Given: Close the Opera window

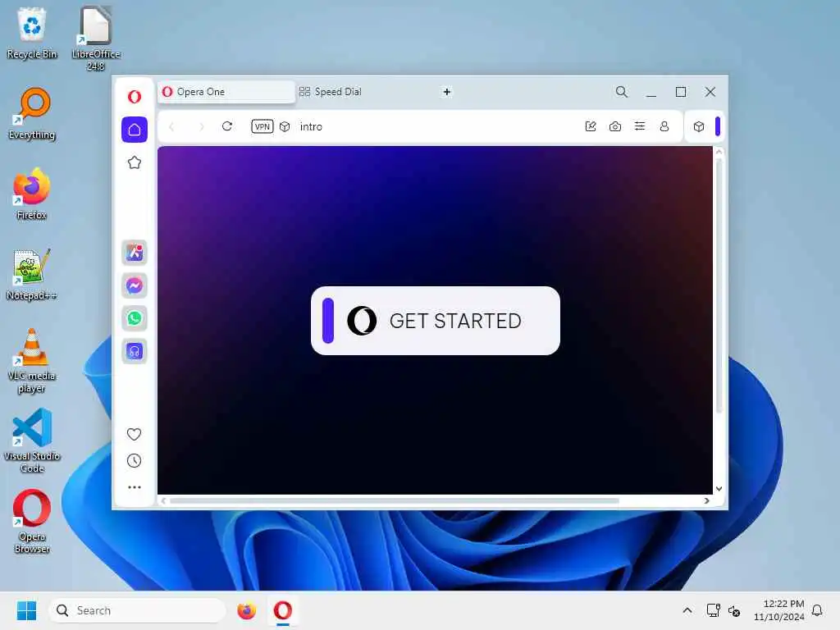Looking at the screenshot, I should (710, 92).
